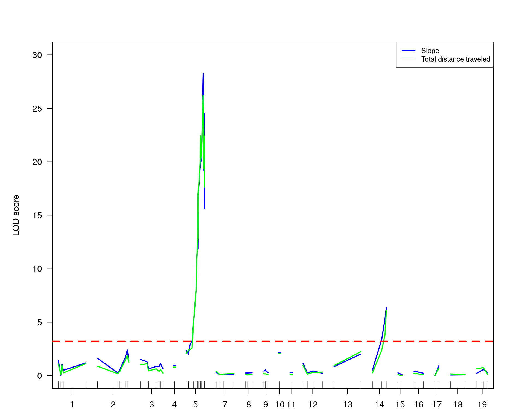This screenshot has height=420, width=525.
Task: Click chromosome label 4 on the x-axis
Action: click(x=174, y=404)
